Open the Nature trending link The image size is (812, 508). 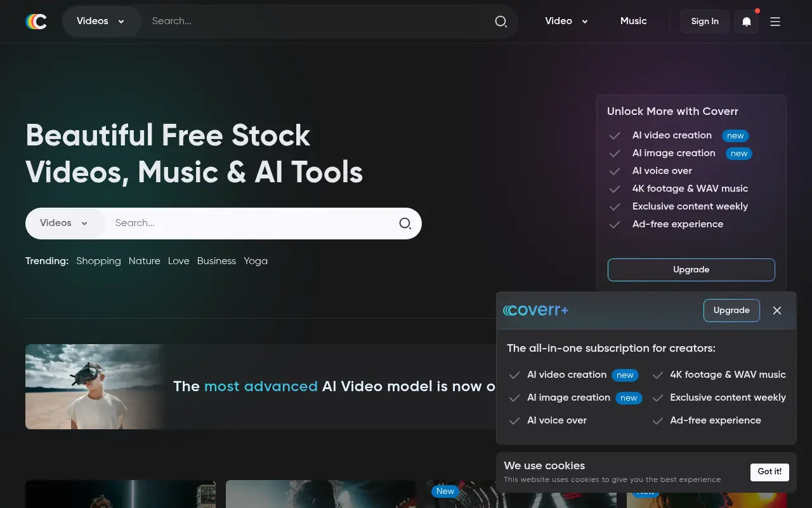(x=145, y=261)
